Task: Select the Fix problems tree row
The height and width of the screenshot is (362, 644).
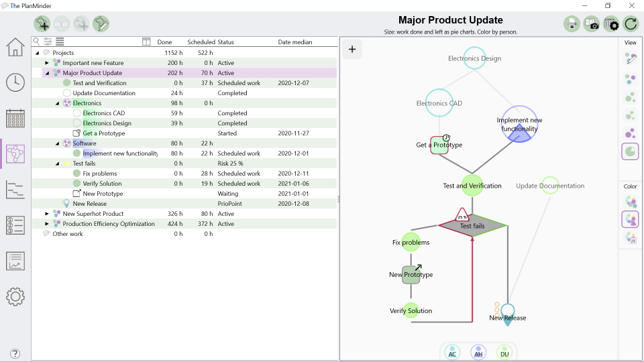Action: 184,174
